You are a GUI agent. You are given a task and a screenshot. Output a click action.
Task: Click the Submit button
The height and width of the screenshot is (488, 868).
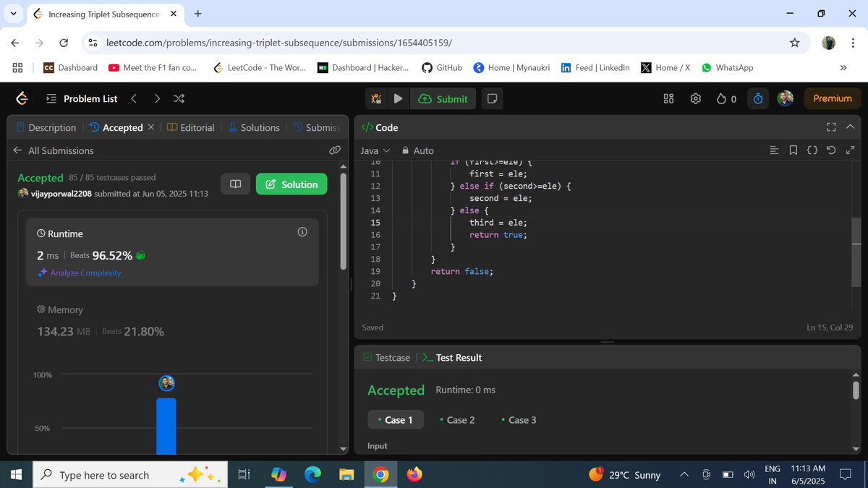coord(443,98)
